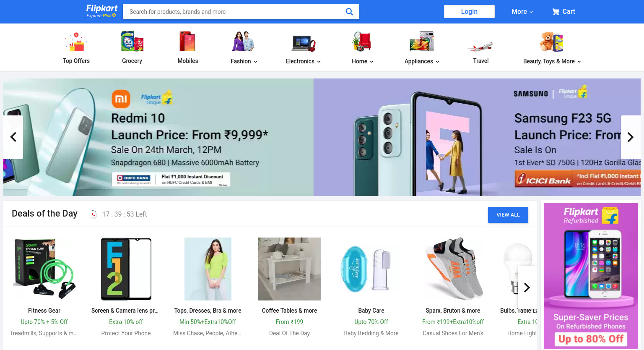Open the shopping Cart icon
644x350 pixels.
point(556,12)
